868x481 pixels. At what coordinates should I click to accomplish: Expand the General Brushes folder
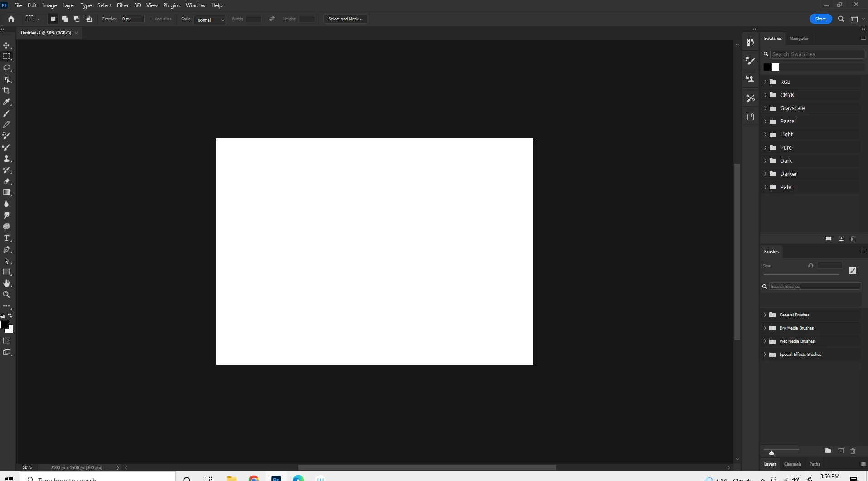(765, 315)
